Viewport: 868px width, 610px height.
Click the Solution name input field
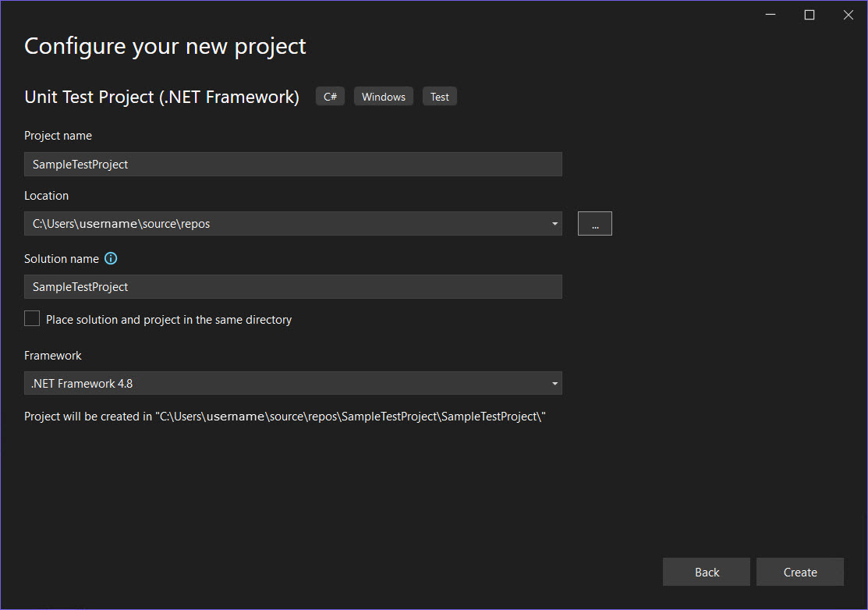[x=292, y=286]
